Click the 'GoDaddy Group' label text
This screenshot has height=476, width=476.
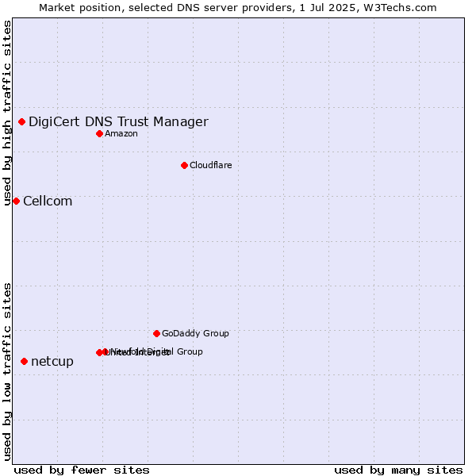coord(195,333)
